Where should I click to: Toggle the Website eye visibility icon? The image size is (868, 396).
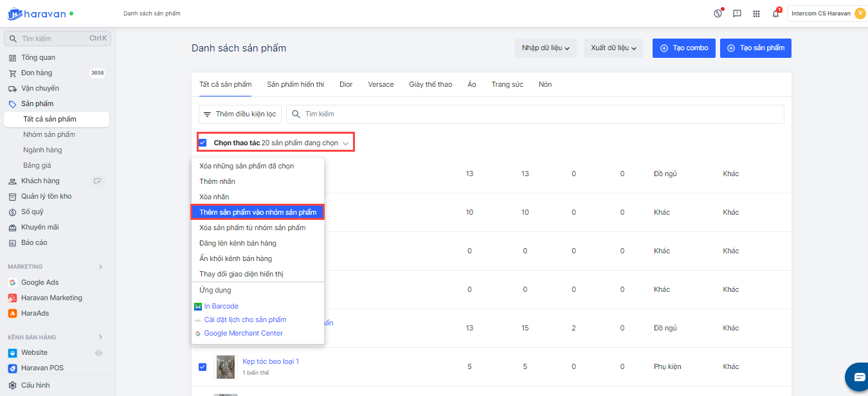pyautogui.click(x=99, y=353)
